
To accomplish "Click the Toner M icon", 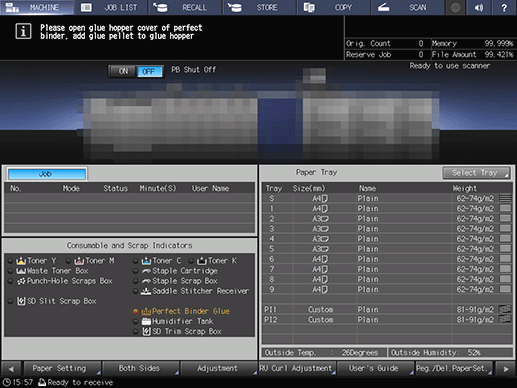I will 79,261.
